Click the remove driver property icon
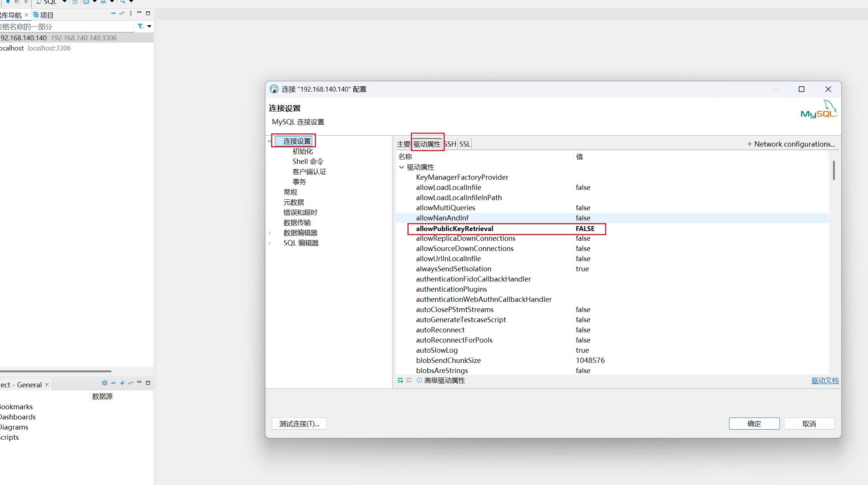The width and height of the screenshot is (868, 485). (409, 380)
